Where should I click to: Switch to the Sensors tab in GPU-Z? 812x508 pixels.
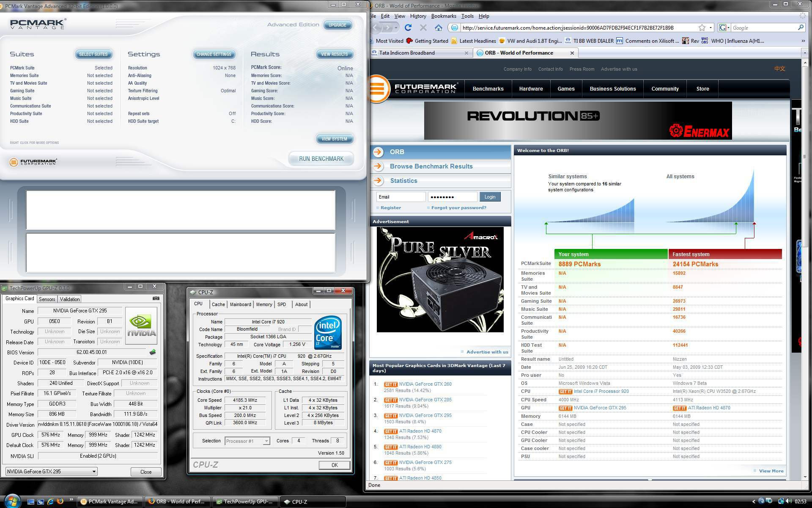[47, 299]
